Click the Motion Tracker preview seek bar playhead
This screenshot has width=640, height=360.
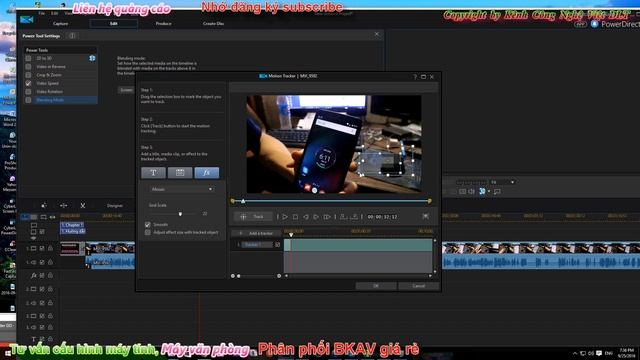point(243,201)
